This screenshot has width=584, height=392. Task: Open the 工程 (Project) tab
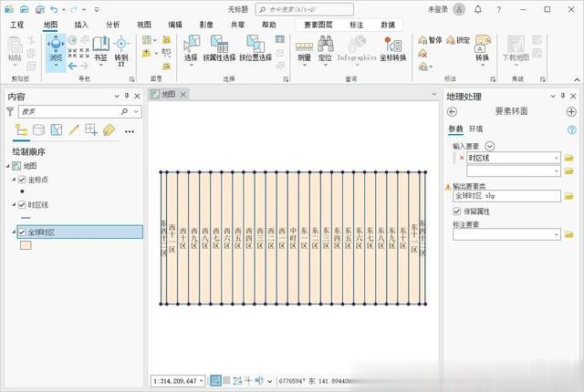coord(16,25)
